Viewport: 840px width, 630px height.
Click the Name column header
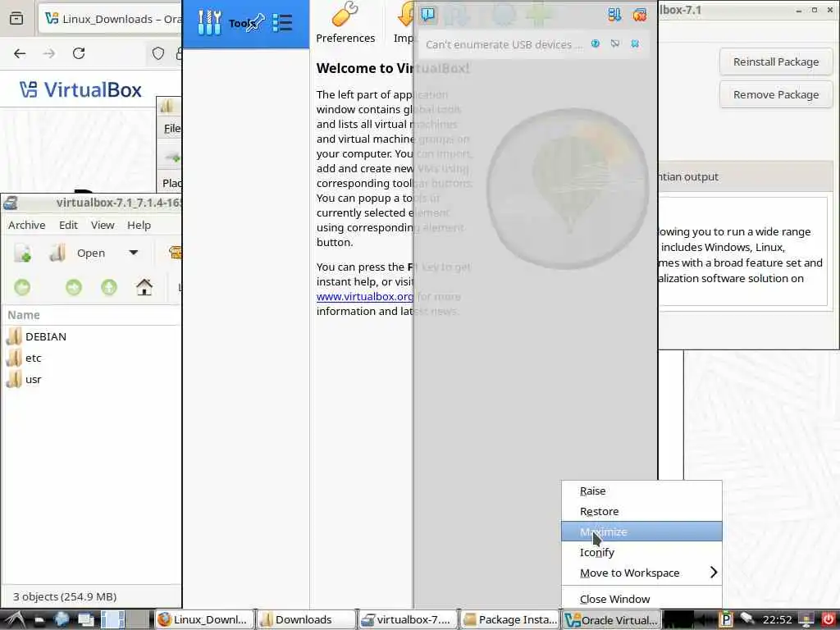coord(91,315)
